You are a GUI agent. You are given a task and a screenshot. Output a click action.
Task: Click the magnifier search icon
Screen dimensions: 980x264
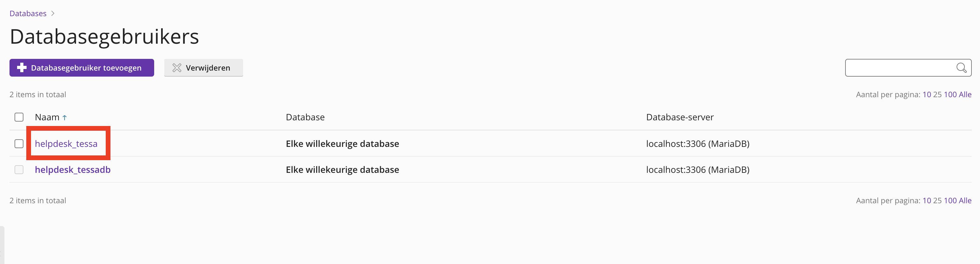(x=961, y=68)
